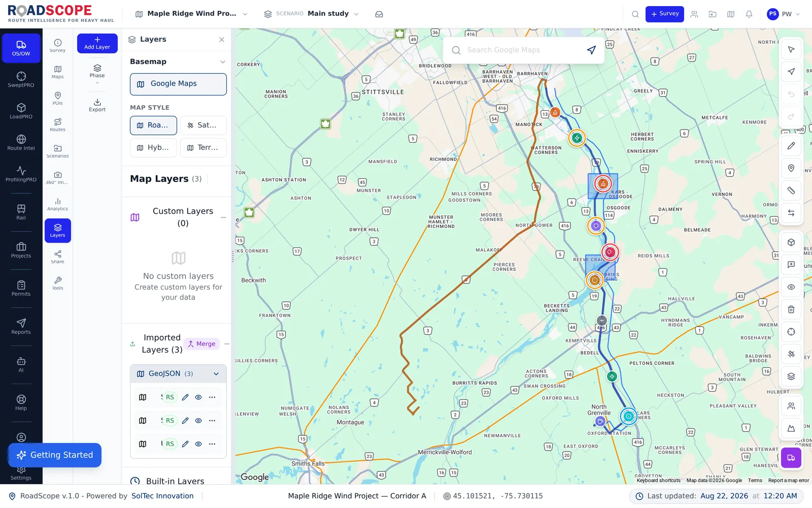This screenshot has width=812, height=508.
Task: Open ProfilingPRO in the sidebar
Action: [21, 174]
